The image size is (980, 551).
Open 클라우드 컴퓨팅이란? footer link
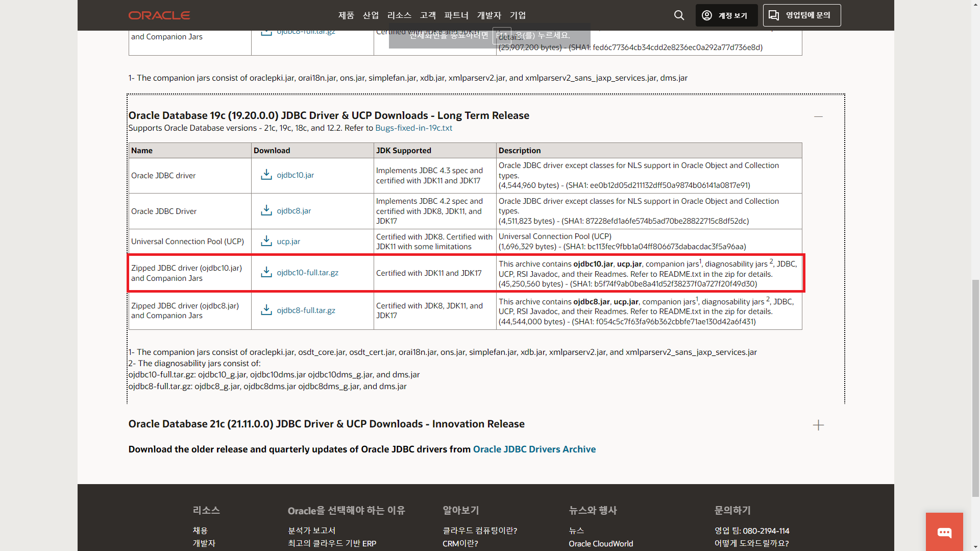pos(480,531)
